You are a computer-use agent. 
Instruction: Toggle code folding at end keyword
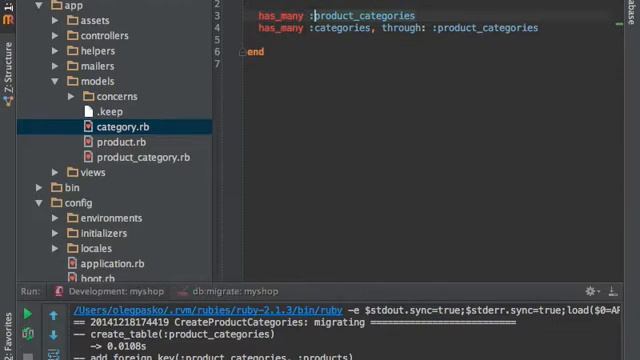(242, 52)
